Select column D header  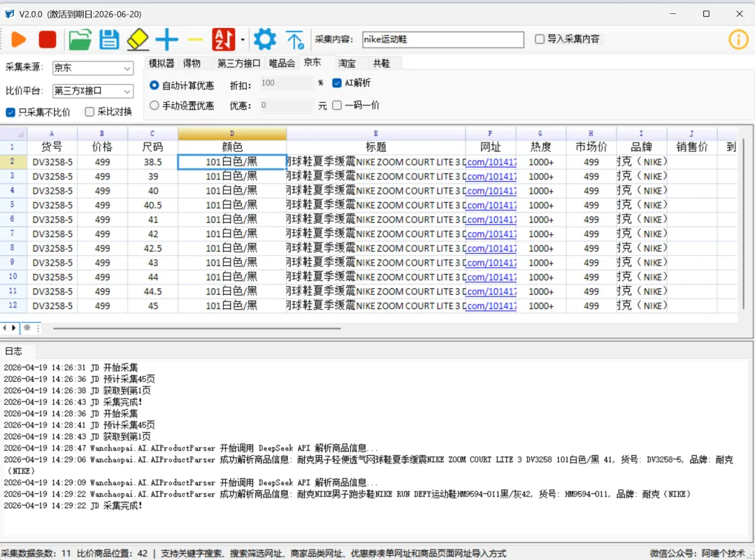click(232, 134)
